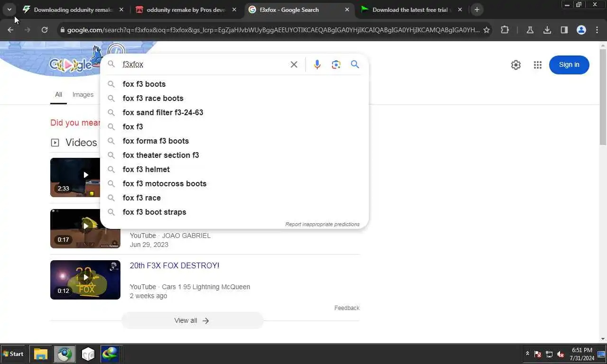
Task: Click the page vertical scrollbar
Action: [x=603, y=97]
